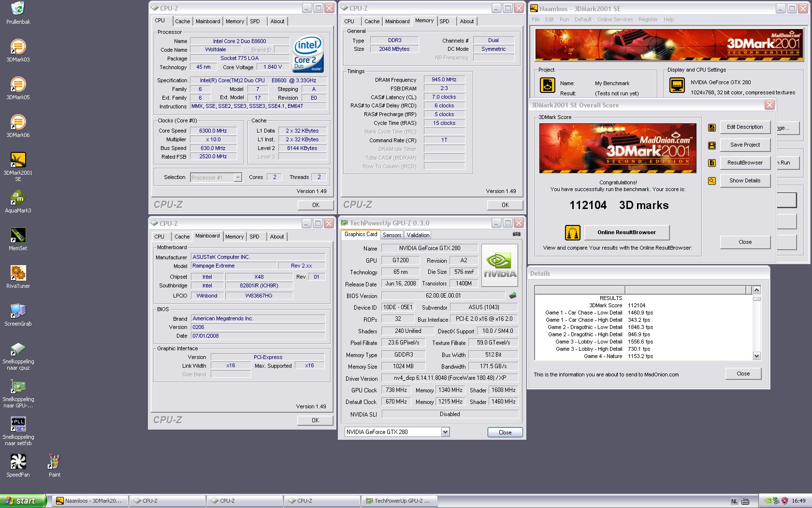Click the Save Project button

pyautogui.click(x=745, y=145)
